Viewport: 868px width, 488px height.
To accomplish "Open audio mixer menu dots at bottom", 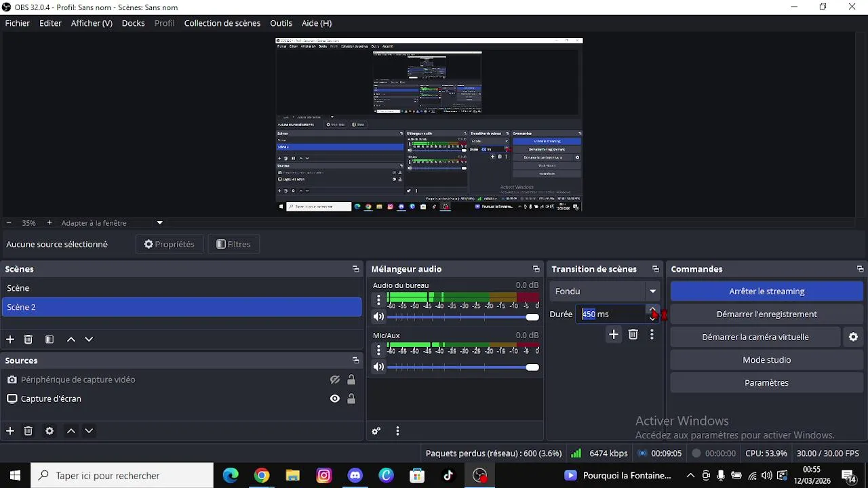I will point(397,431).
